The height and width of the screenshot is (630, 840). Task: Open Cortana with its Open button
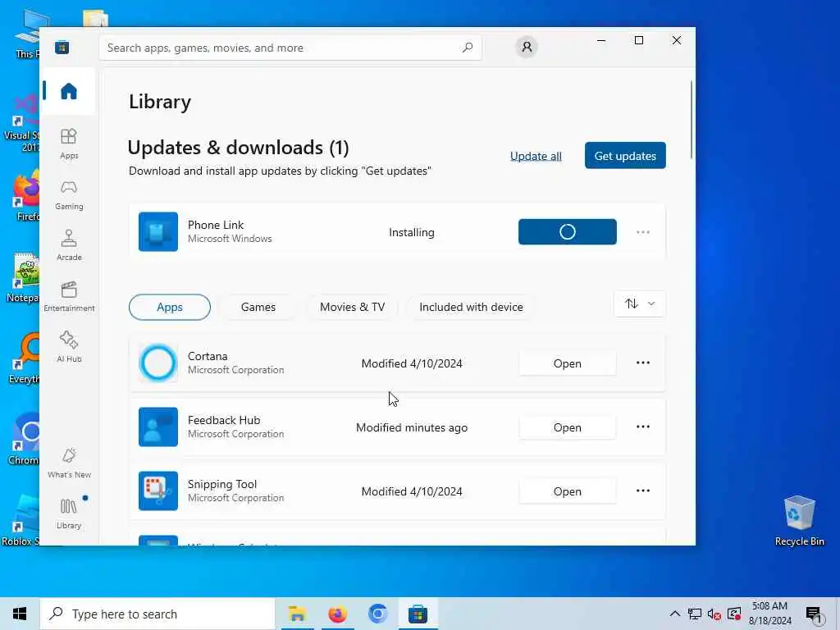(568, 363)
